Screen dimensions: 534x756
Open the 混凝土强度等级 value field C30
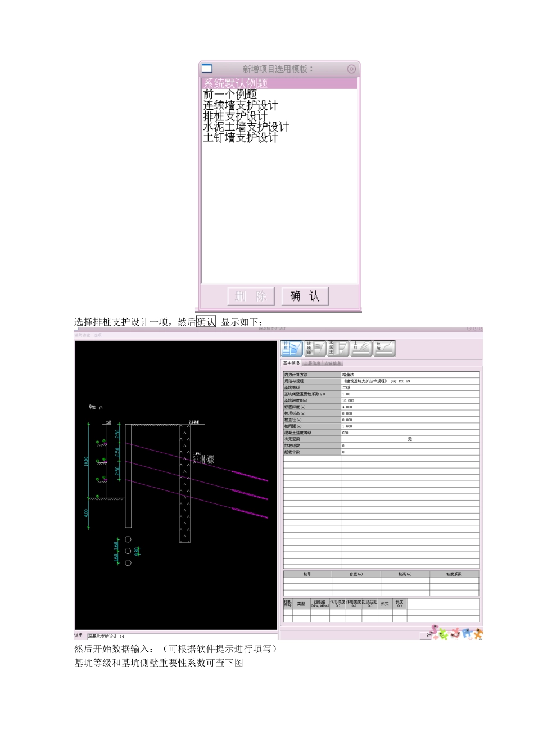pos(410,433)
